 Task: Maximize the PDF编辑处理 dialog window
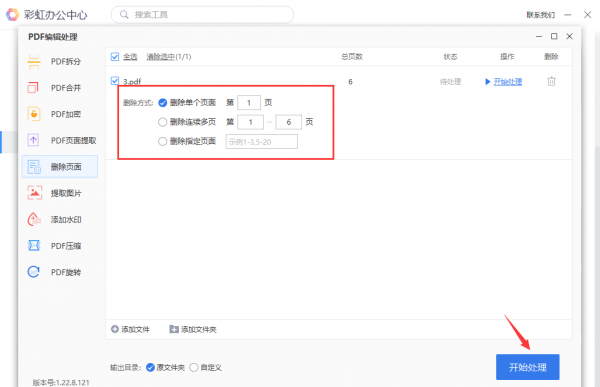(x=554, y=36)
